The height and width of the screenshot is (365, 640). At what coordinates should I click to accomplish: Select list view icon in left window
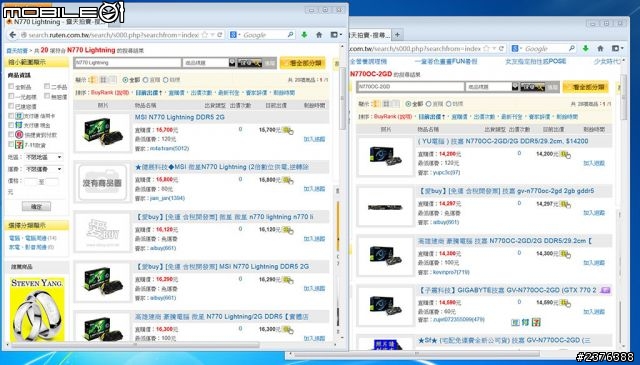click(93, 80)
